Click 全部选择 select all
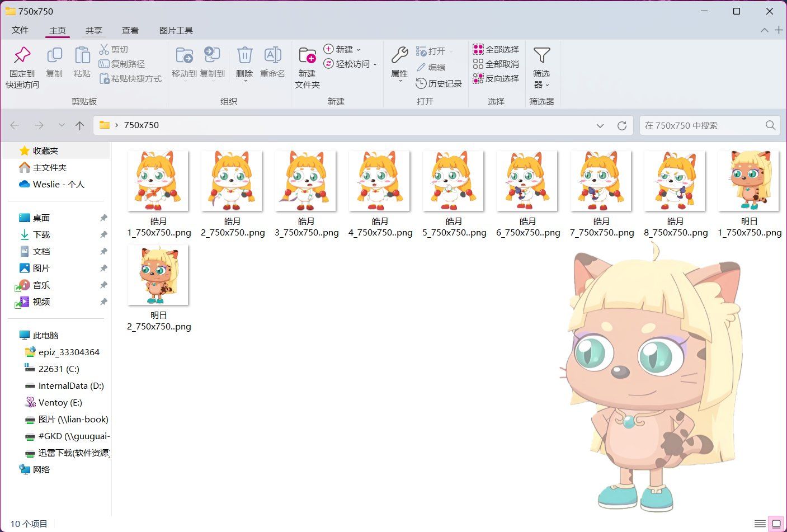Viewport: 787px width, 532px height. point(496,49)
